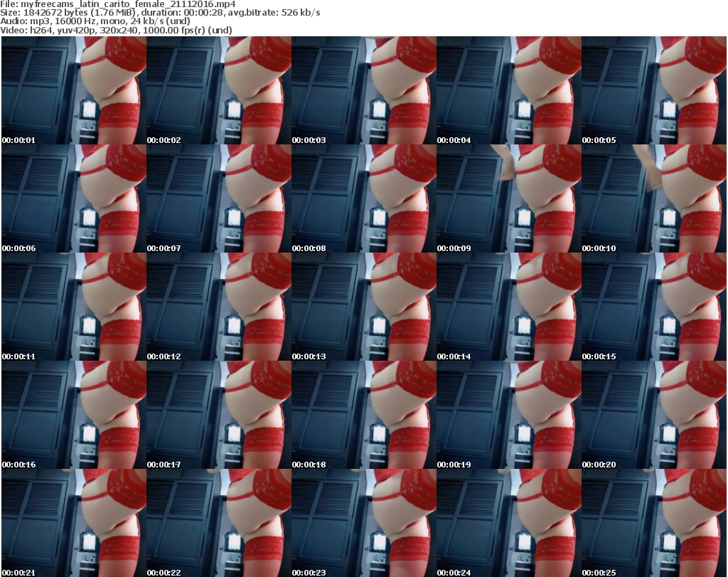Click the 'Size: 1842672 bytes' info line
The height and width of the screenshot is (577, 728).
click(160, 13)
